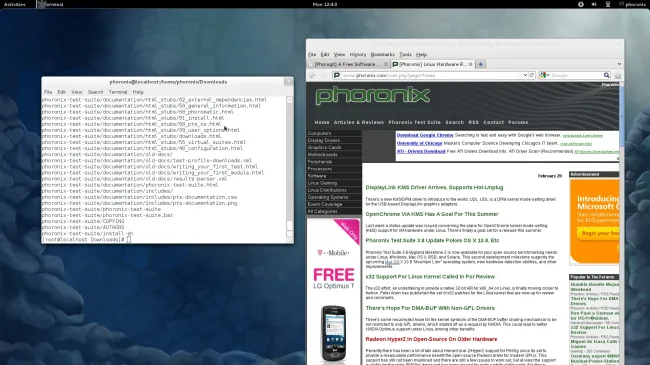Image resolution: width=650 pixels, height=365 pixels.
Task: Close the A Free Software tab
Action: point(386,64)
